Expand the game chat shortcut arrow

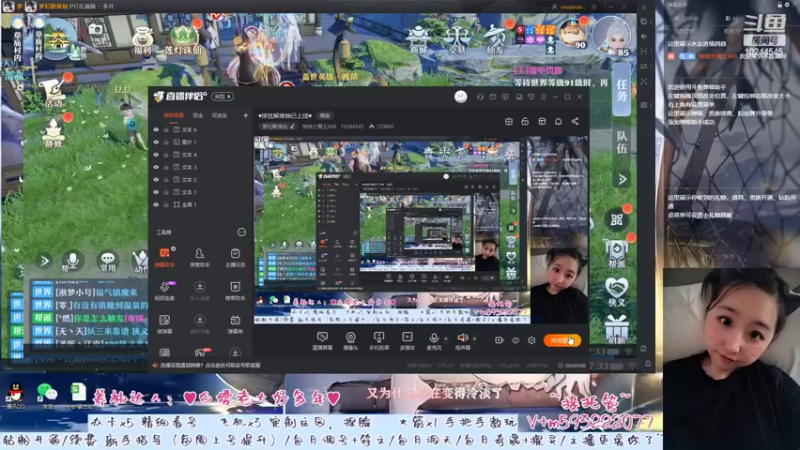tap(44, 261)
